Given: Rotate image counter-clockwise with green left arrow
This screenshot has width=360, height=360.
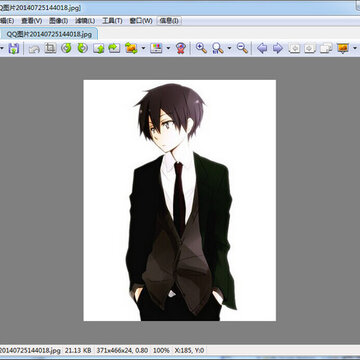Looking at the screenshot, I should pos(67,48).
